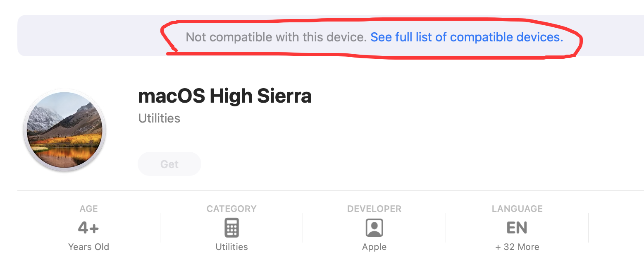Click the Utilities subtitle beneath the app title
Viewport: 644px width, 274px height.
(x=159, y=118)
